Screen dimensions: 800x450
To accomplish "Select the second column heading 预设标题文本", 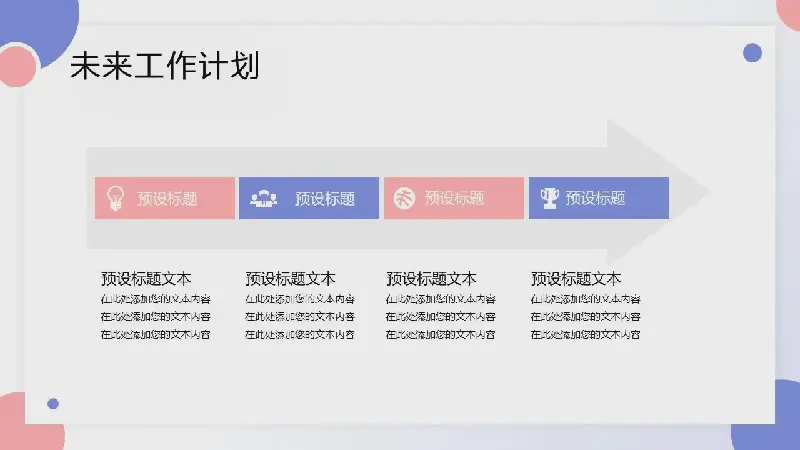I will [x=290, y=278].
